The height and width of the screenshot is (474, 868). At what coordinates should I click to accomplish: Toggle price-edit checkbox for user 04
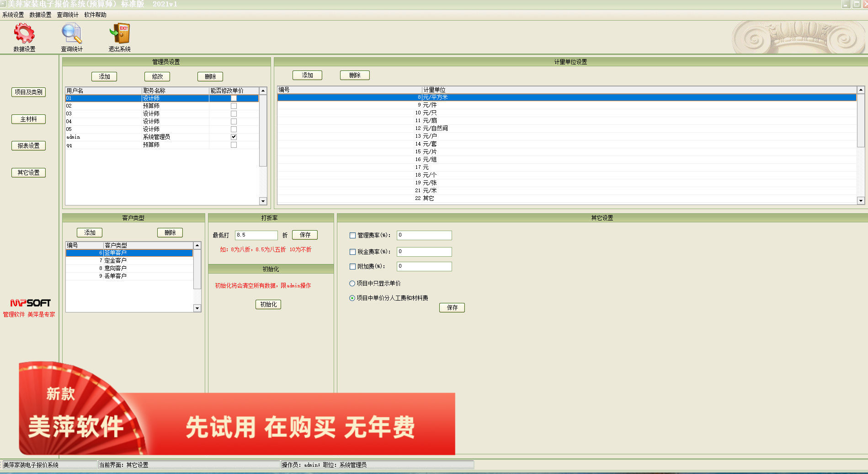pos(234,121)
